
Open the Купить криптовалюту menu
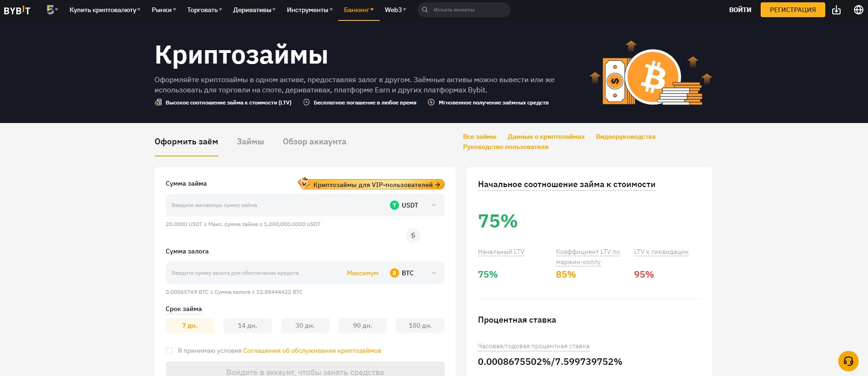[105, 10]
